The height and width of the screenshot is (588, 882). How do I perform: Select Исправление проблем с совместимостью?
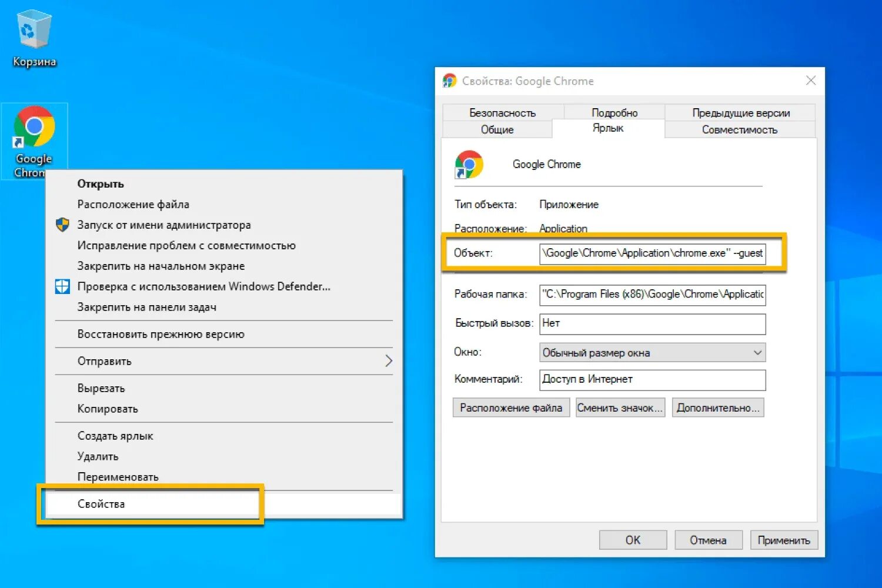[223, 245]
